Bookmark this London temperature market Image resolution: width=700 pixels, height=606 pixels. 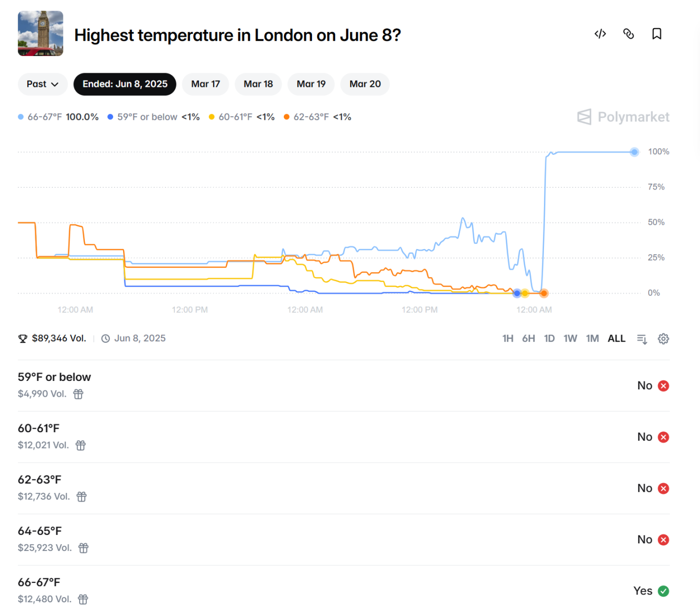pos(657,34)
